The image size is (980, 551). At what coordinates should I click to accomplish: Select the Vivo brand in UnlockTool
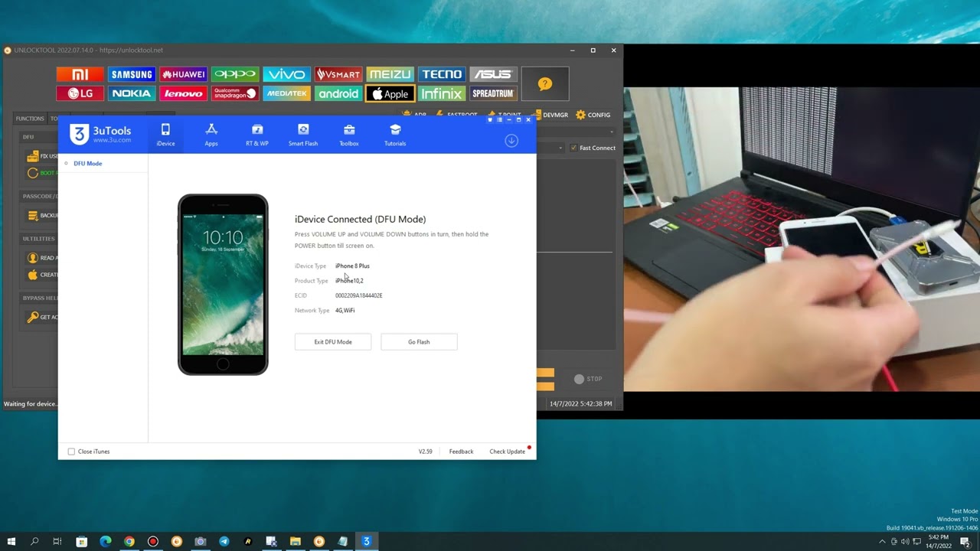pyautogui.click(x=287, y=74)
